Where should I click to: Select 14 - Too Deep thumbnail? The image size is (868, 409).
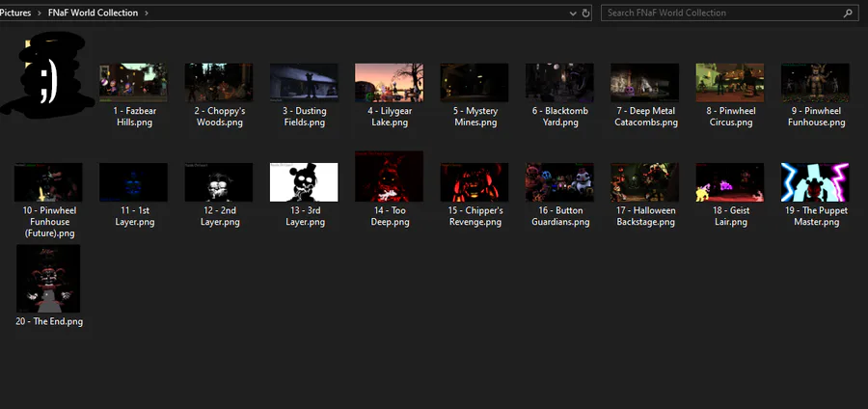click(x=390, y=176)
